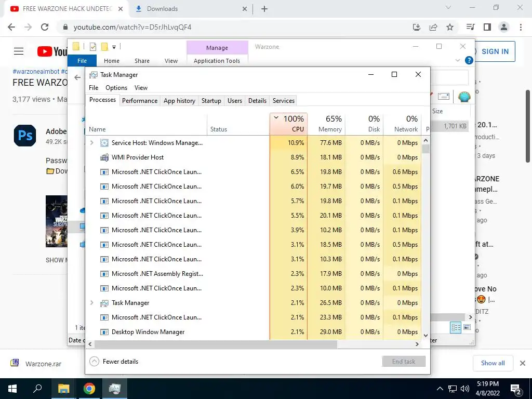
Task: Select WMI Provider Host process
Action: [x=254, y=157]
